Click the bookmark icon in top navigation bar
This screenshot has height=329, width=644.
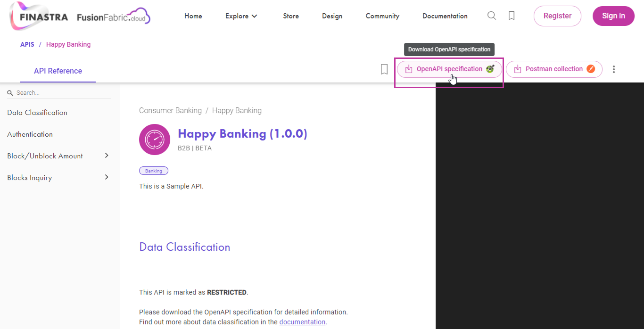pyautogui.click(x=512, y=16)
